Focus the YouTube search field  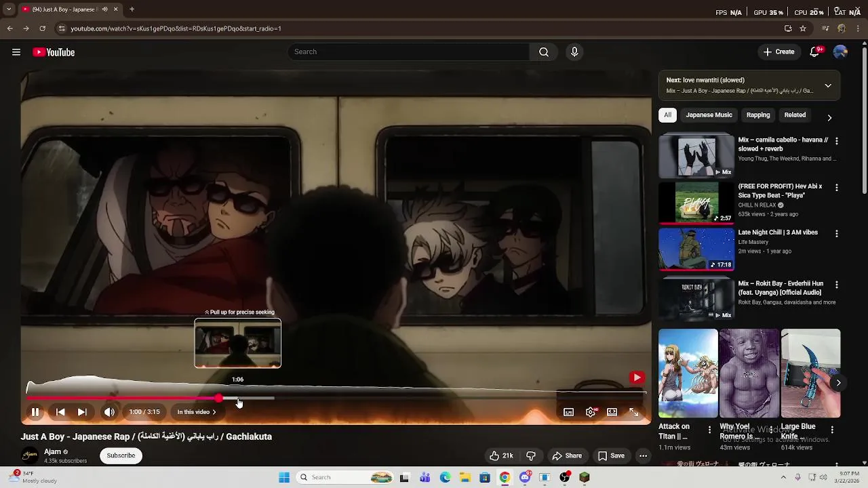click(x=408, y=52)
